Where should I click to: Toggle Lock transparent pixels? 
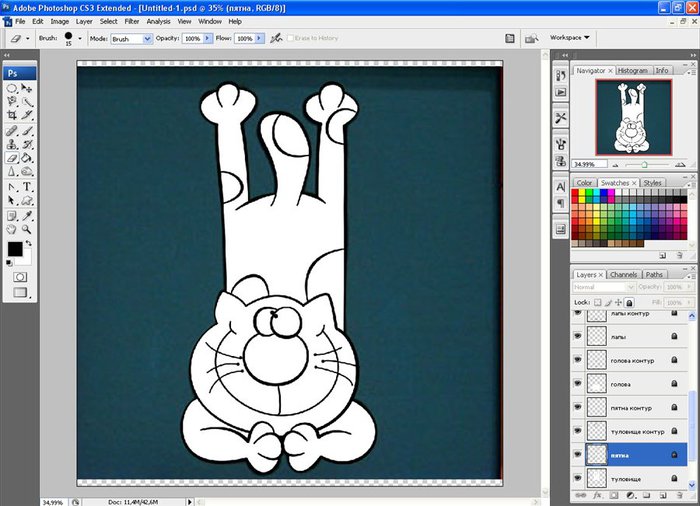pos(597,303)
